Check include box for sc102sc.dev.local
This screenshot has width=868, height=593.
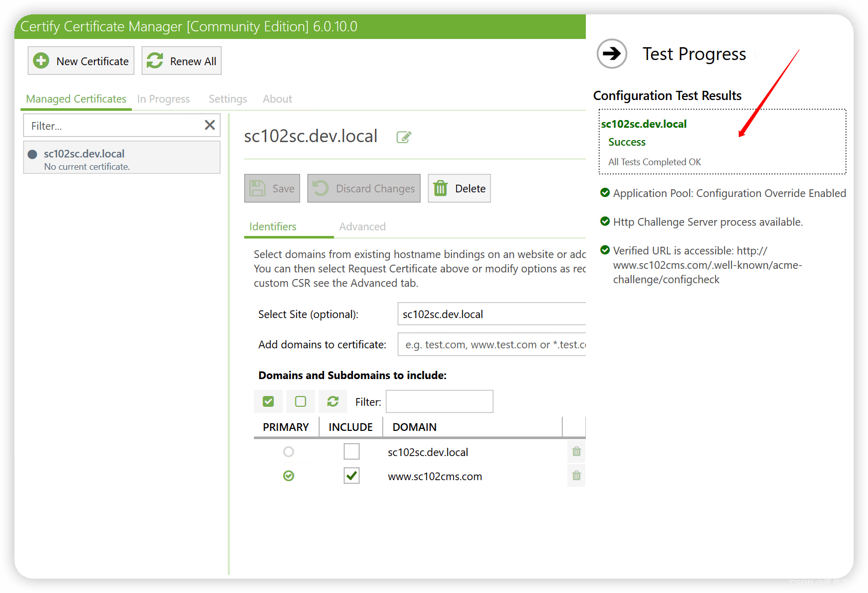point(351,451)
